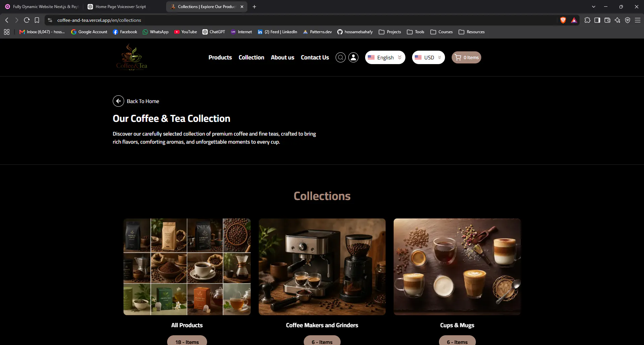Click the Brave Rewards triangle icon
Screen dimensions: 644x345
[574, 20]
